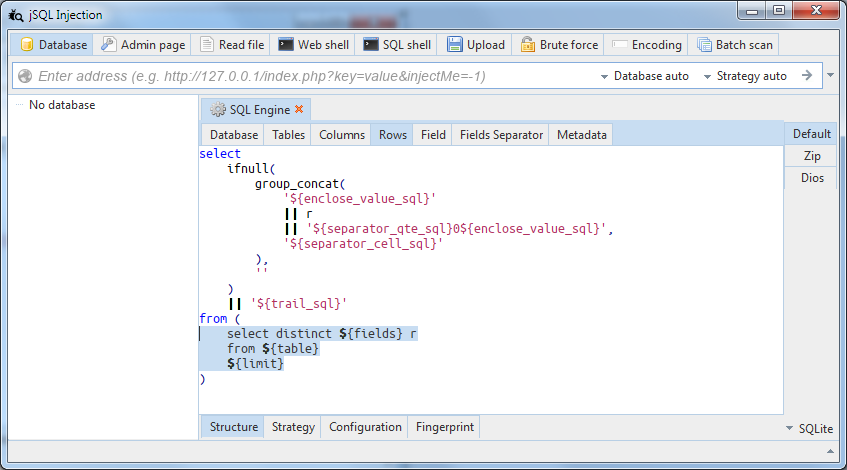Click the '${trail_sql}' text in editor
This screenshot has width=847, height=470.
(x=299, y=304)
